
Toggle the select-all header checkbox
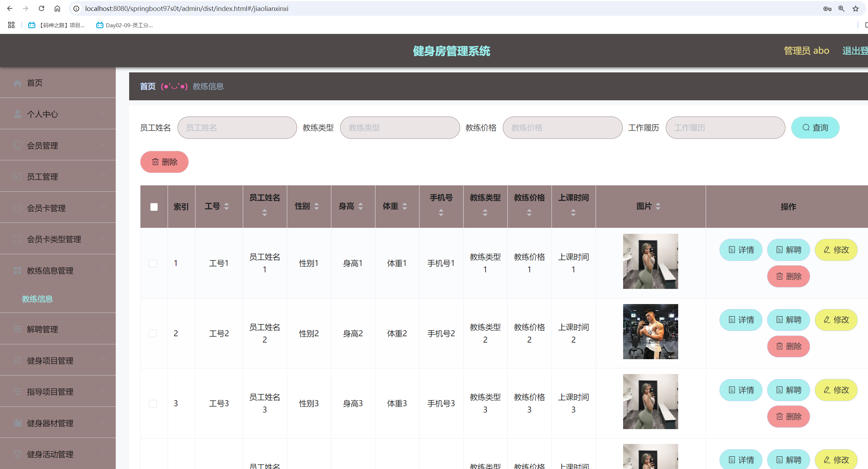(154, 207)
